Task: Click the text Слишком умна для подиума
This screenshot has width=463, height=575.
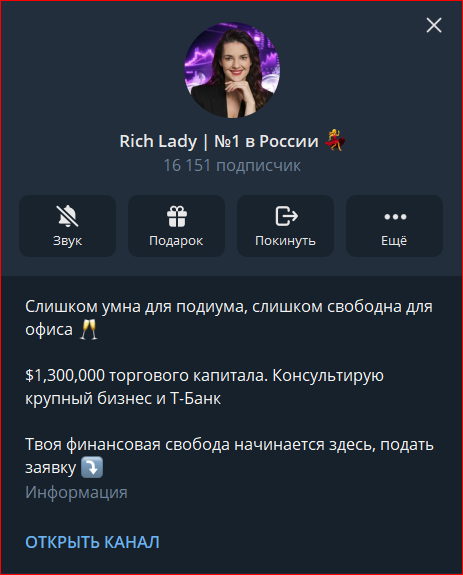Action: coord(134,307)
